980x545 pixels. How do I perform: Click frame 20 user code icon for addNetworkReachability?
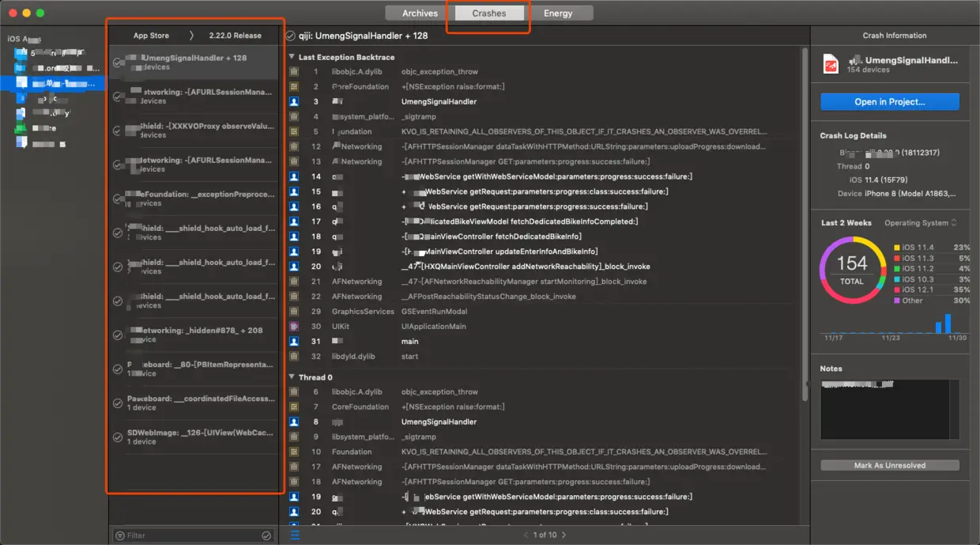pos(294,267)
